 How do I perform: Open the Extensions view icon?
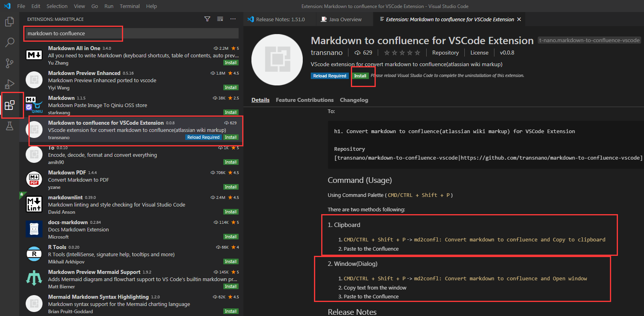10,105
